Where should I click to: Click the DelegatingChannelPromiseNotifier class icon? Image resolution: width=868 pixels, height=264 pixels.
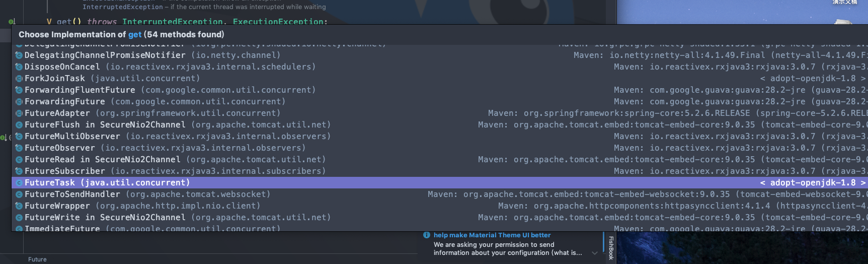tap(19, 55)
